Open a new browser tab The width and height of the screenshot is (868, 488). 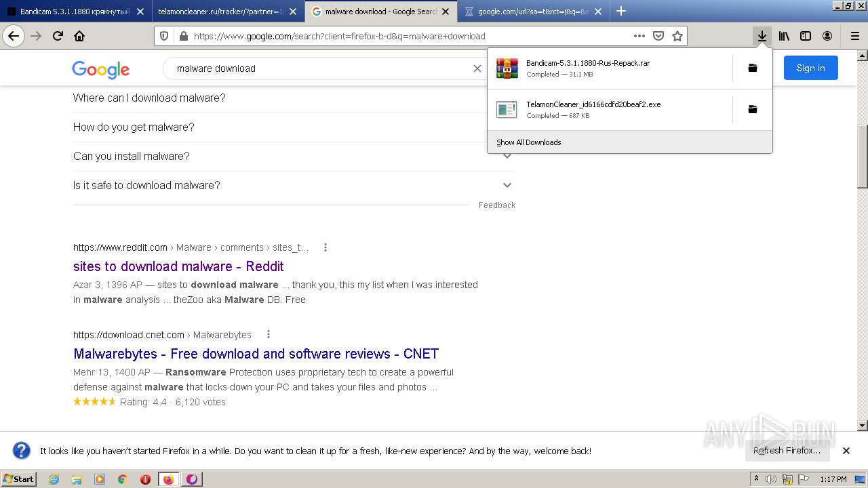pos(621,11)
